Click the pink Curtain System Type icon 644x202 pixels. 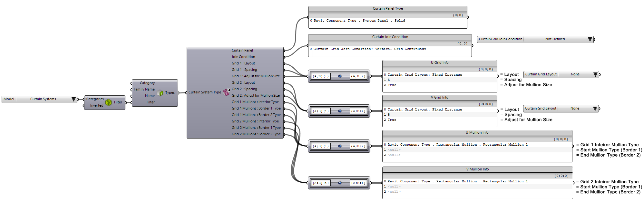tap(226, 92)
